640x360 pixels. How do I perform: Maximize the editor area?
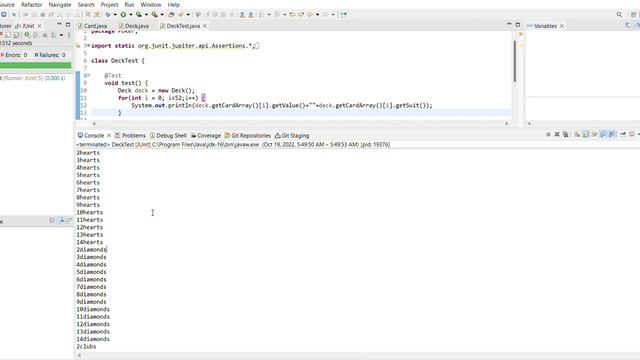coord(518,24)
